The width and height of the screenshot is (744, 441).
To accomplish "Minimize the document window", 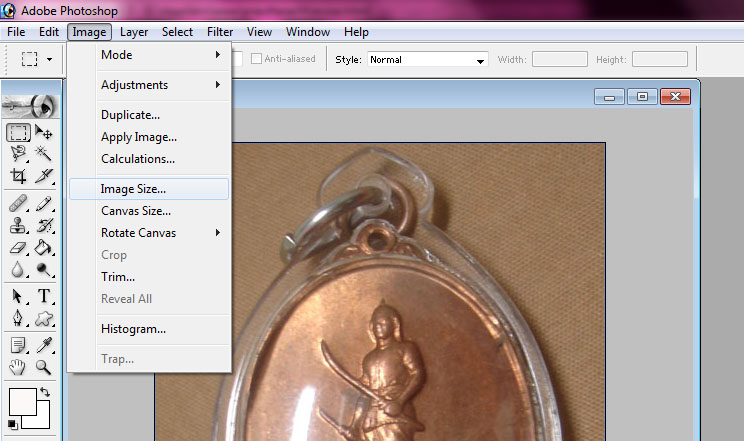I will click(609, 97).
